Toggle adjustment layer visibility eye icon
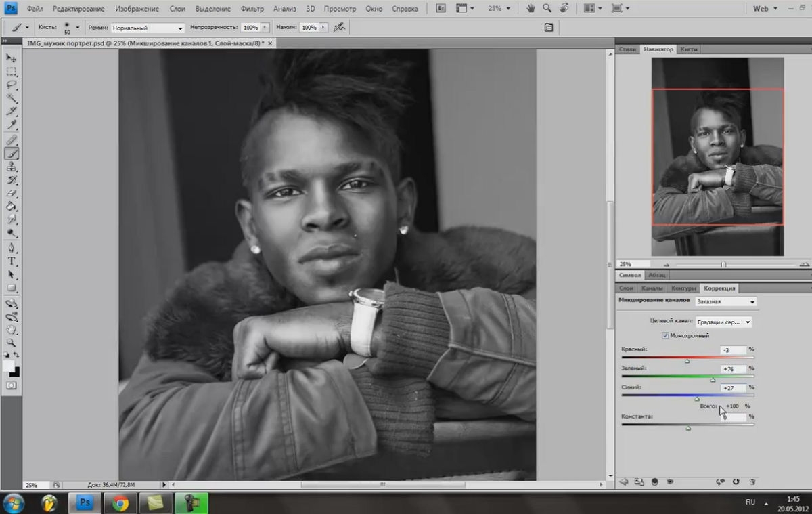Viewport: 812px width, 514px height. [669, 481]
